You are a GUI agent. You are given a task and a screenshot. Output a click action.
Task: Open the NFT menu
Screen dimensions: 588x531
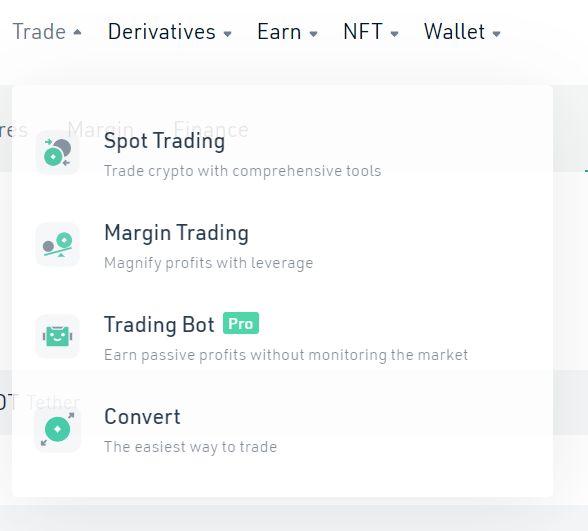(x=363, y=32)
